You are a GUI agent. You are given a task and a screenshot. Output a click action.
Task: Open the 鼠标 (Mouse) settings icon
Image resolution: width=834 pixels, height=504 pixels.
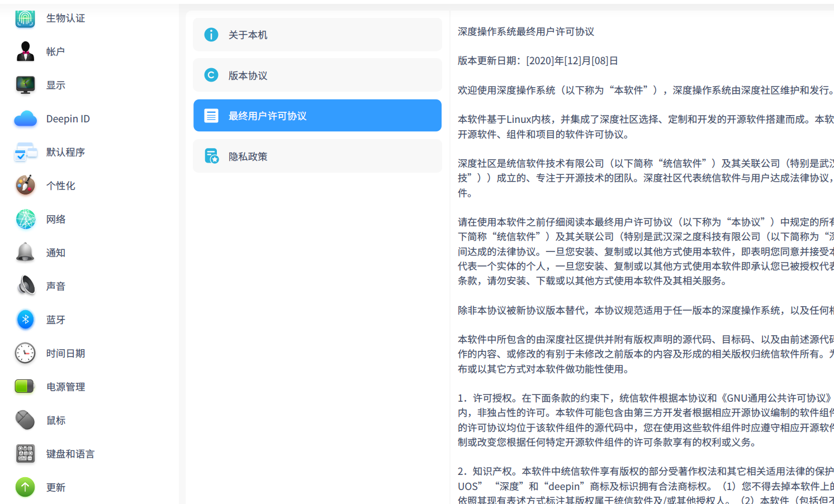point(25,420)
